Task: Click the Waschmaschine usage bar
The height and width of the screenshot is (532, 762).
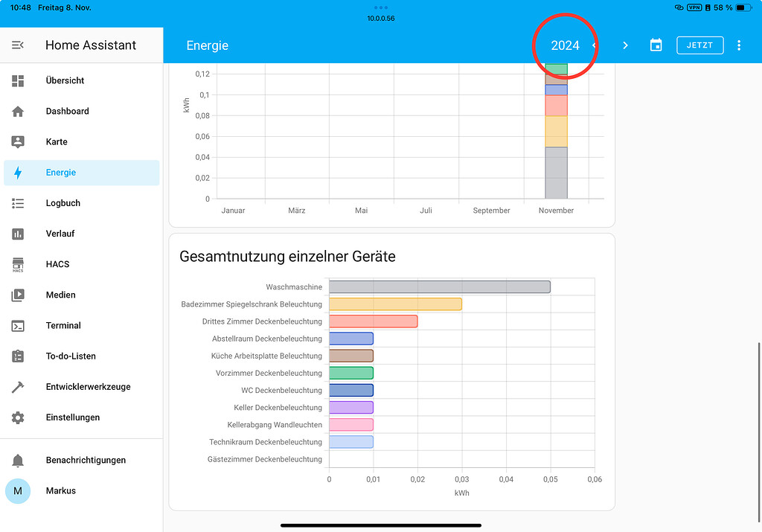Action: 440,287
